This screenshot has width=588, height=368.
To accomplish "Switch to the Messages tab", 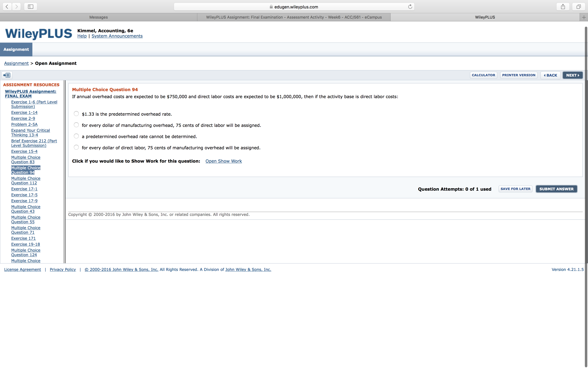I will (98, 17).
